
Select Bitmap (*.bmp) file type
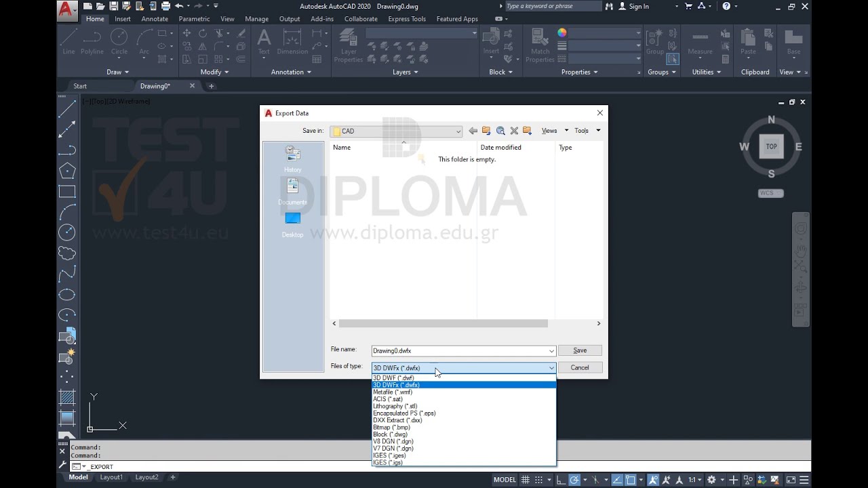[464, 428]
